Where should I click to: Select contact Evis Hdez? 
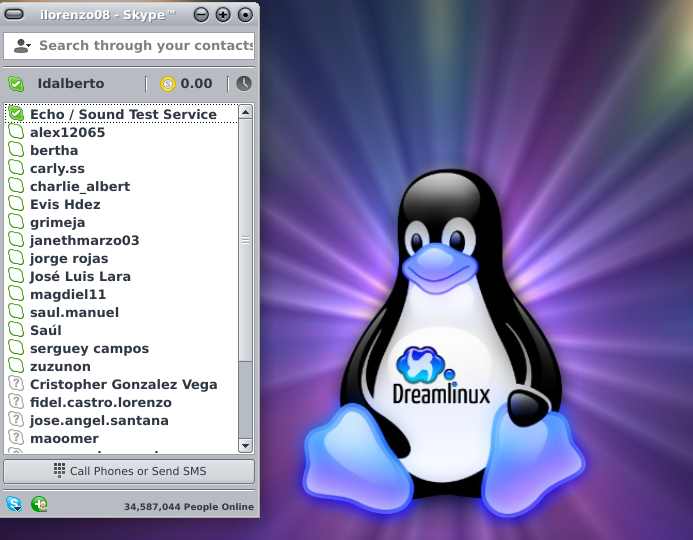pos(122,204)
